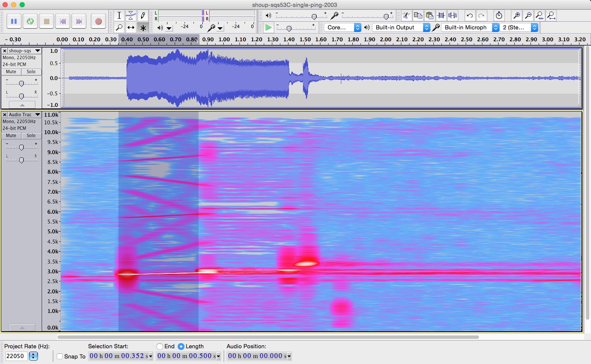Click the Undo arrow icon

[470, 16]
